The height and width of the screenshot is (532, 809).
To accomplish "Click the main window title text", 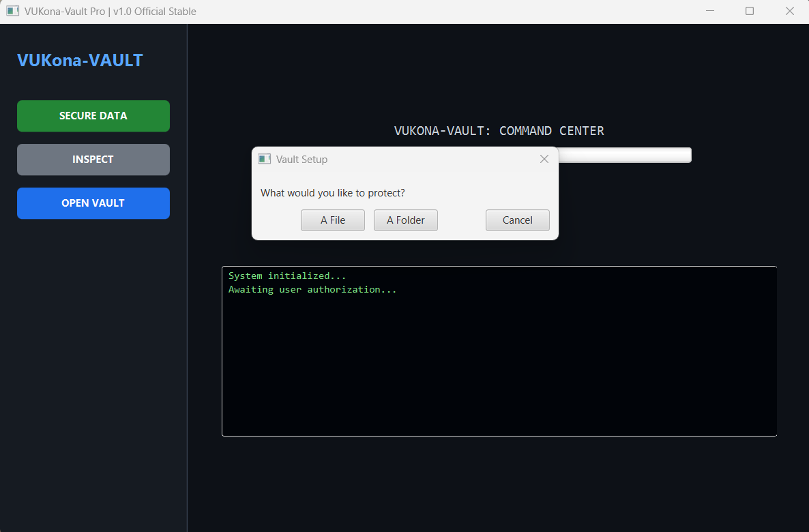I will pos(109,11).
